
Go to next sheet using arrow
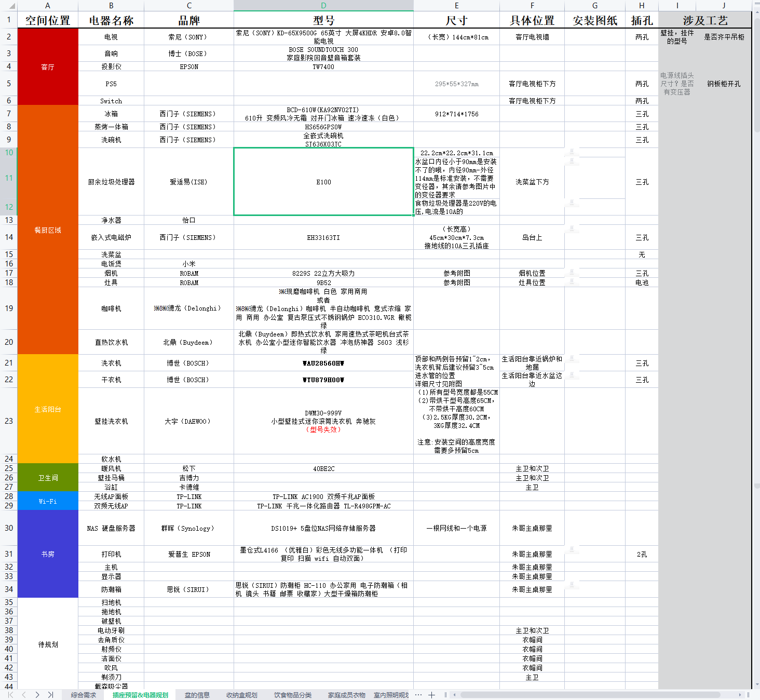point(37,695)
